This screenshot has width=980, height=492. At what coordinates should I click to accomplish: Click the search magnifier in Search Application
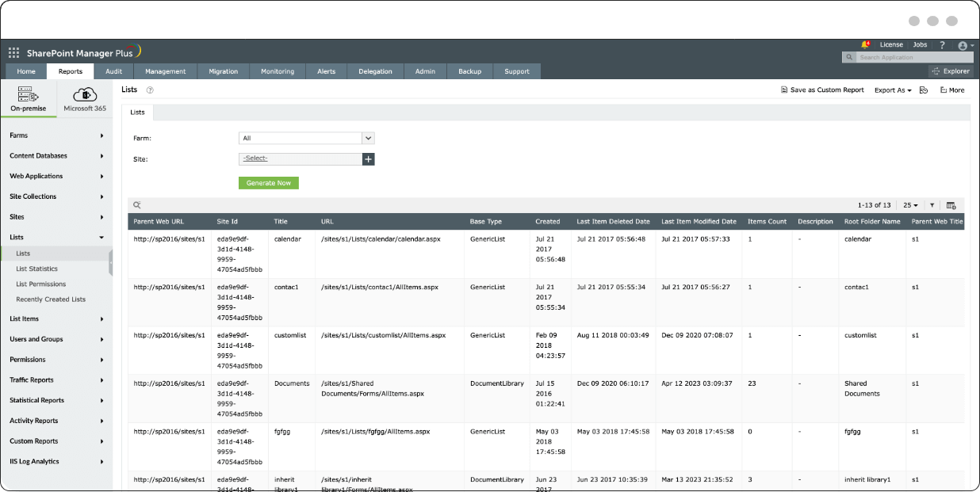[849, 58]
